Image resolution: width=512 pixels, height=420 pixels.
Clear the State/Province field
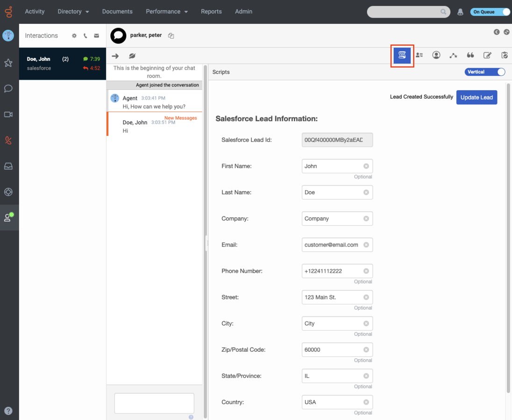point(366,376)
